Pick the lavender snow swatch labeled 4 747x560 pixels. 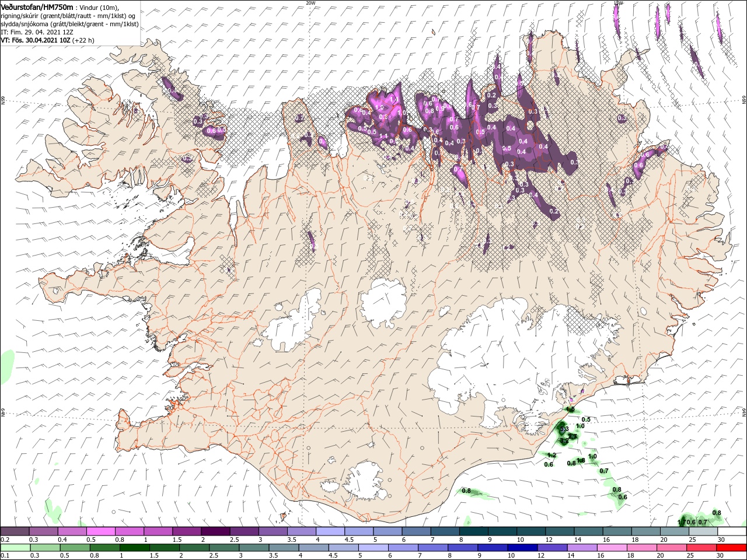(330, 531)
